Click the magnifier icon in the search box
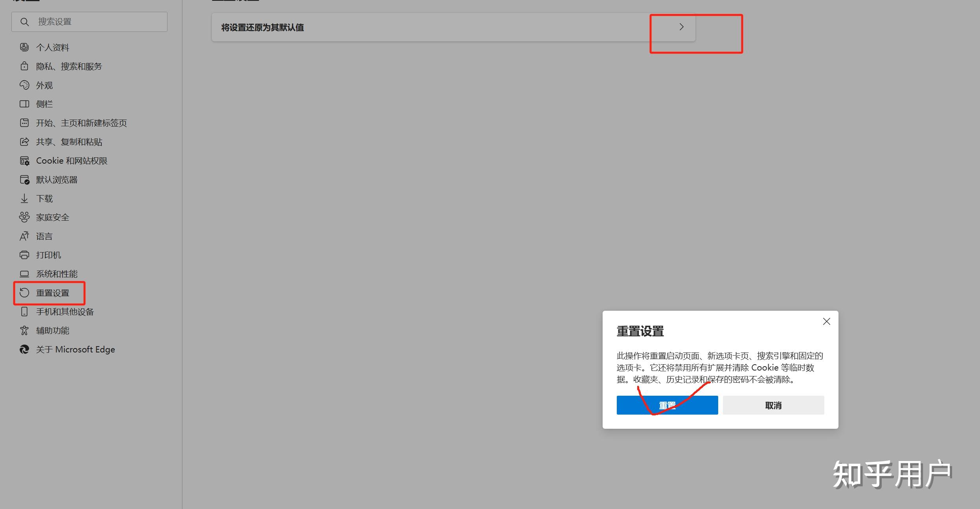Viewport: 980px width, 509px height. point(25,22)
